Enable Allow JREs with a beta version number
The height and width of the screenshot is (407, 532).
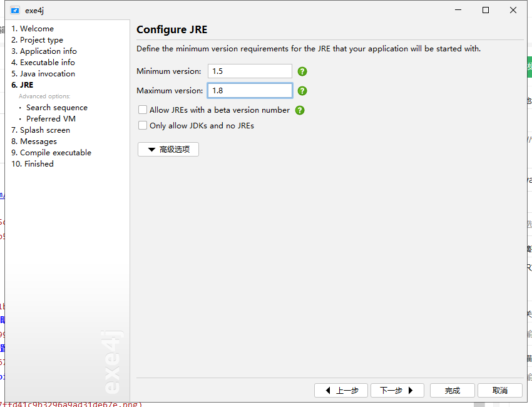point(143,110)
